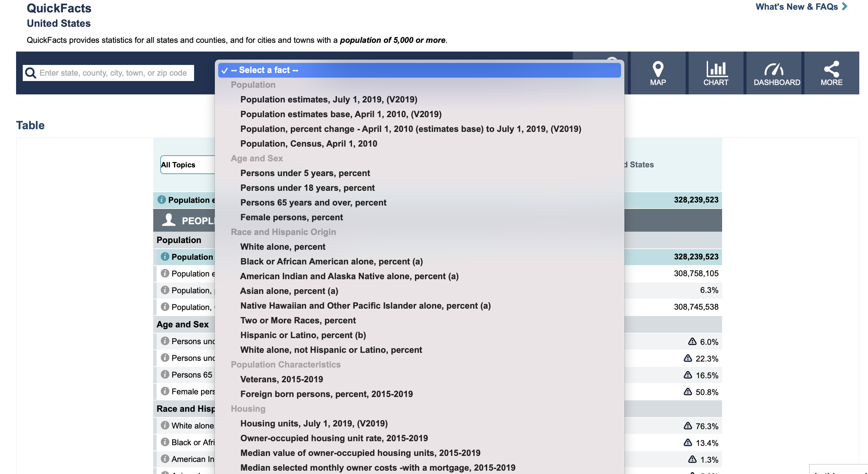
Task: Click the 308,758,105 population value
Action: 696,273
